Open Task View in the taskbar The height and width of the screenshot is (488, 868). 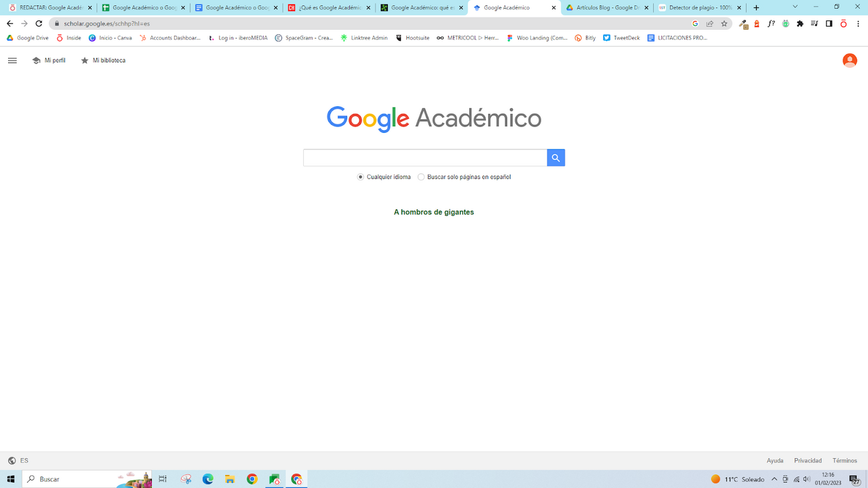click(x=162, y=479)
